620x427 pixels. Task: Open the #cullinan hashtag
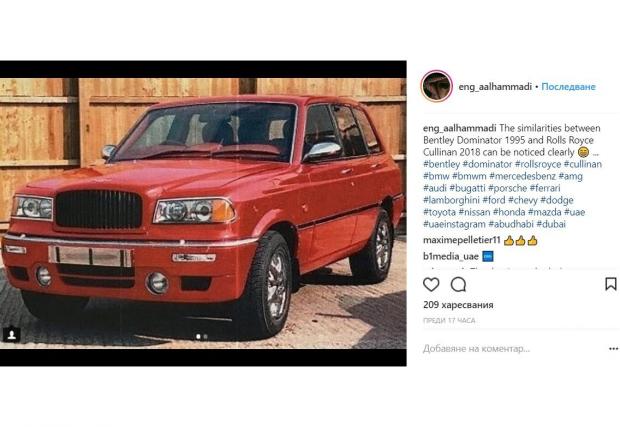click(x=583, y=164)
